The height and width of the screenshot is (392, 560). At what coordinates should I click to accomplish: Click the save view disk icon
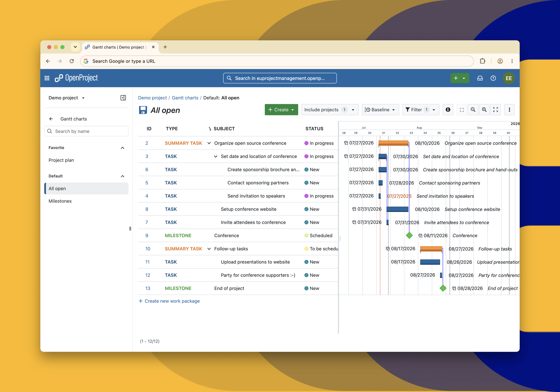(143, 110)
